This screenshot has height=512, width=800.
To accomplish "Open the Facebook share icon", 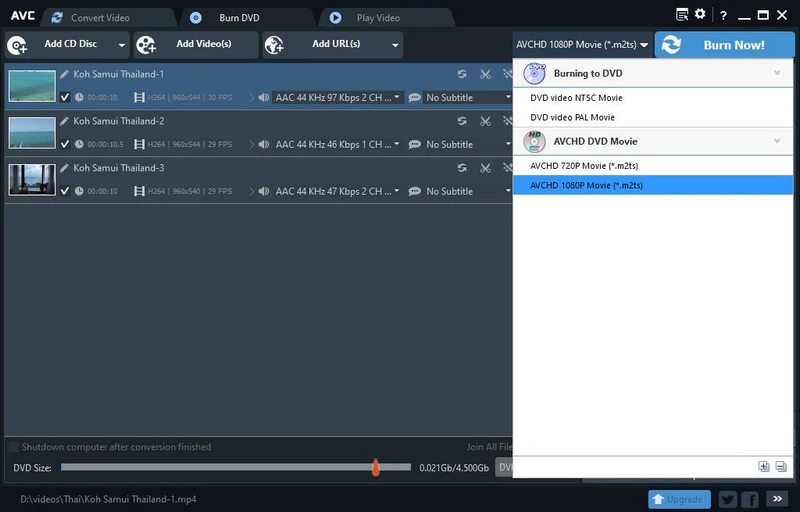I will [x=749, y=499].
